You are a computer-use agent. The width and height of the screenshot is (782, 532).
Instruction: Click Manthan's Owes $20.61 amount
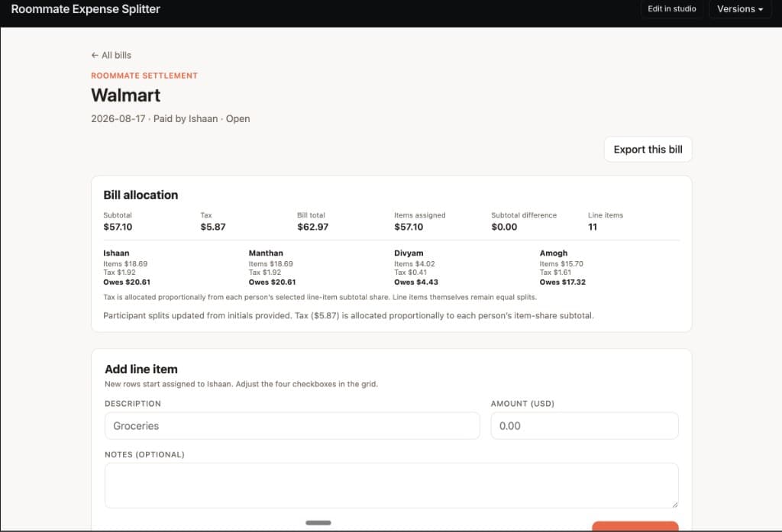coord(273,282)
